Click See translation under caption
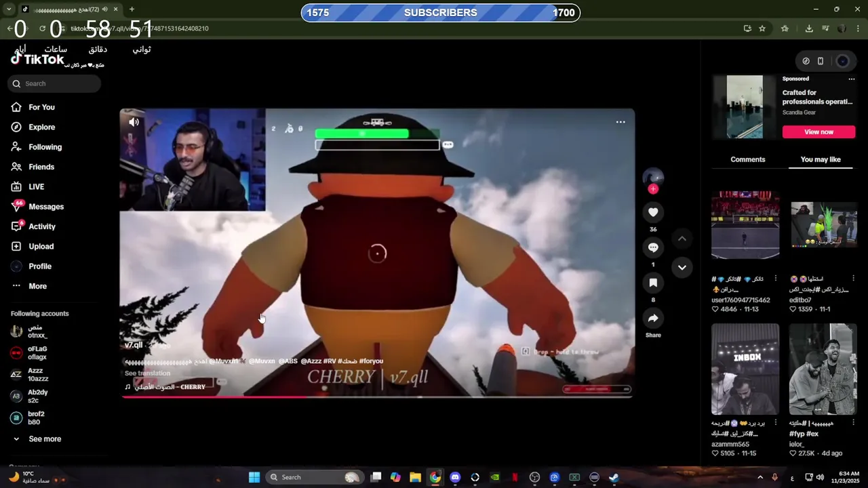 [147, 373]
